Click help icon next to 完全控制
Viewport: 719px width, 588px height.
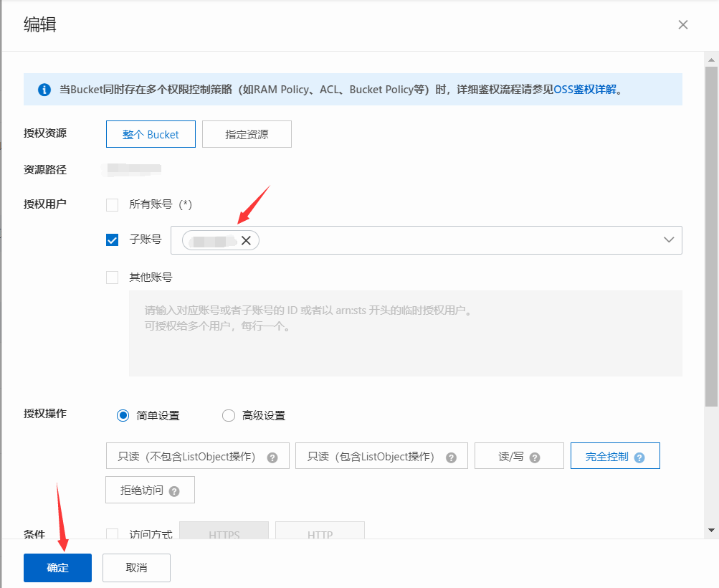pyautogui.click(x=639, y=457)
